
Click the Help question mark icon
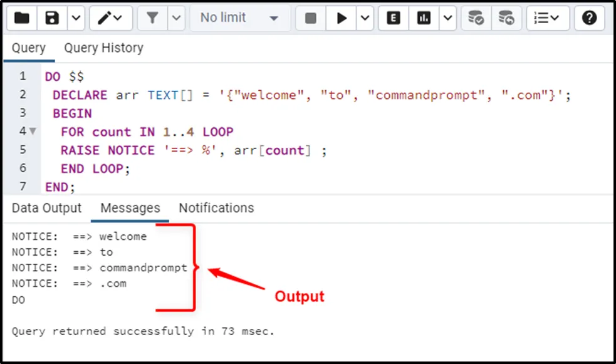pos(589,18)
